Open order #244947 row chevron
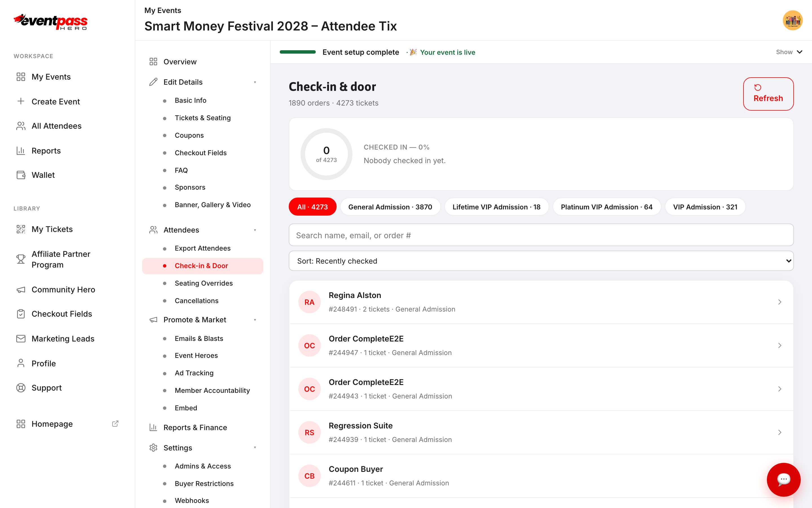Image resolution: width=812 pixels, height=508 pixels. (780, 345)
